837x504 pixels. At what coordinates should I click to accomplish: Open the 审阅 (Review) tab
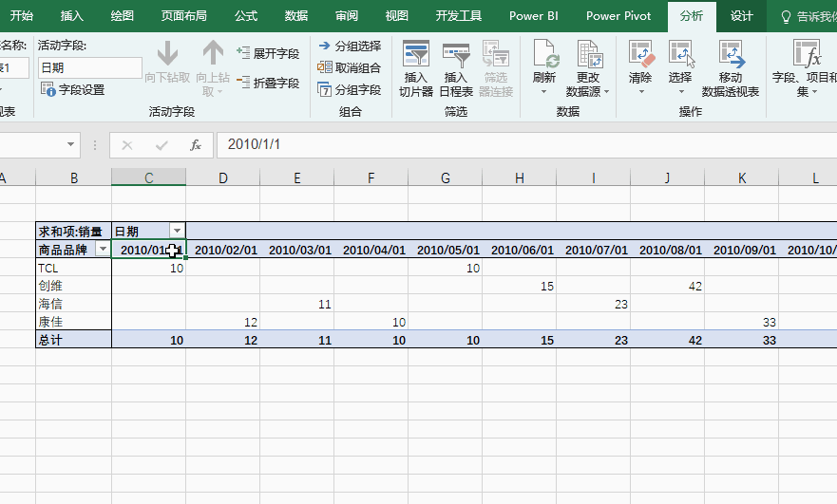(x=347, y=16)
